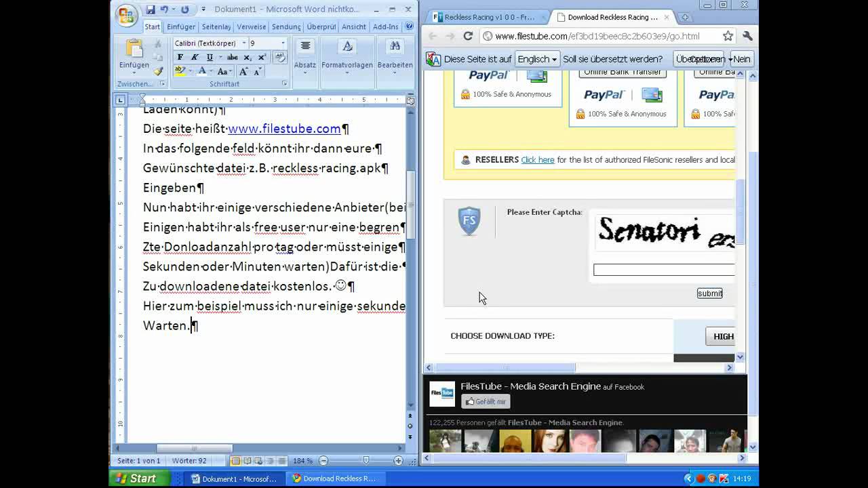
Task: Follow the www.filestube.com hyperlink in the document
Action: 284,129
